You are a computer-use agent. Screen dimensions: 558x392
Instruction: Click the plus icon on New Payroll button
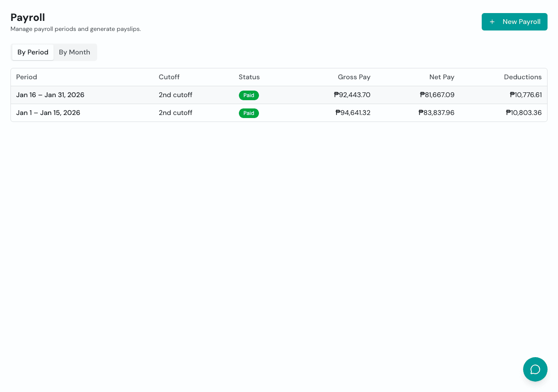coord(492,21)
